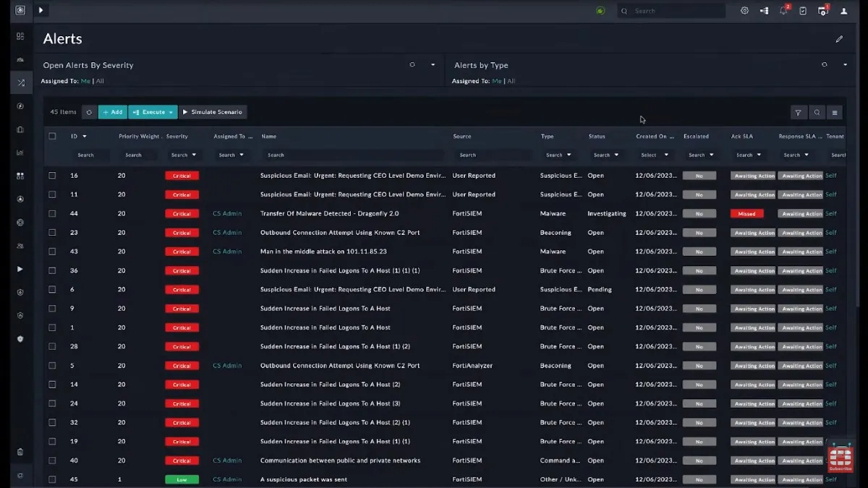
Task: Sort by the ID column header
Action: point(78,136)
